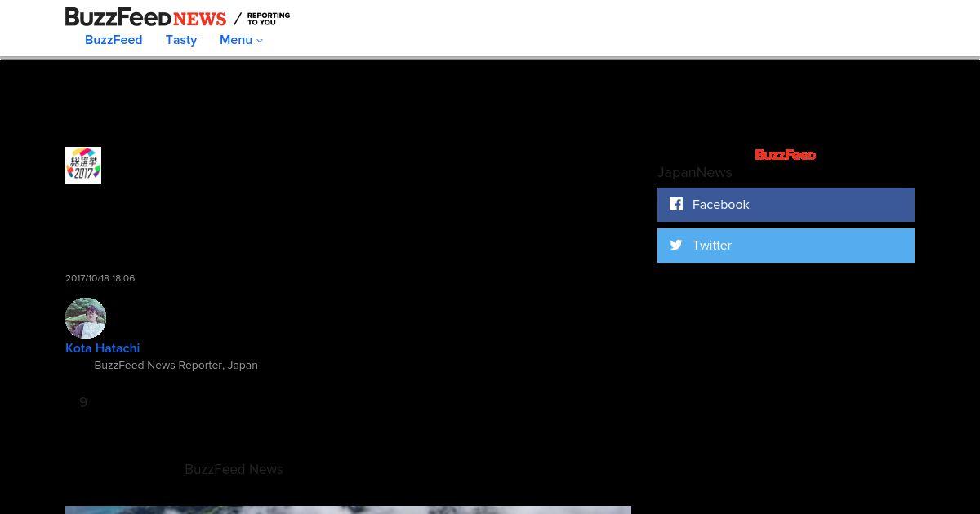Viewport: 980px width, 514px height.
Task: Go to the Tasty section
Action: tap(181, 40)
